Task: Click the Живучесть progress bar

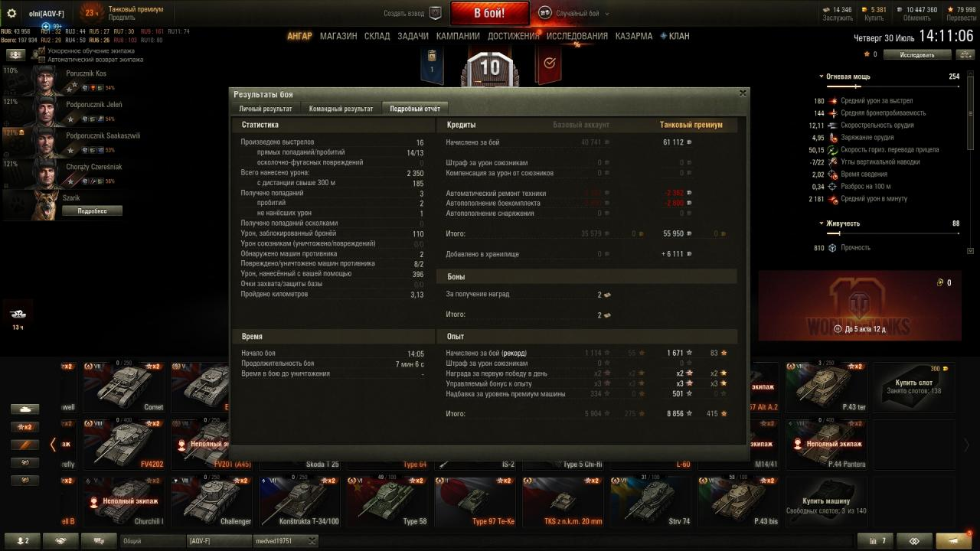Action: (893, 233)
